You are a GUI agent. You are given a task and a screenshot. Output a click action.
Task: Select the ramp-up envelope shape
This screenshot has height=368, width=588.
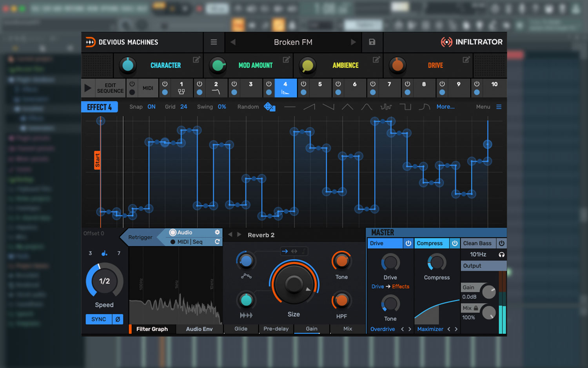309,107
